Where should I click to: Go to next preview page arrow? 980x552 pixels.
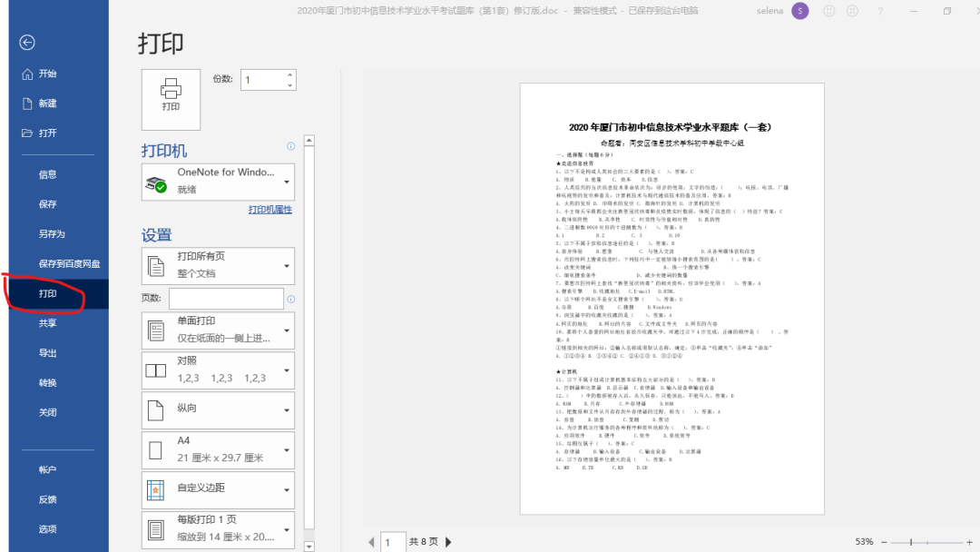coord(447,540)
